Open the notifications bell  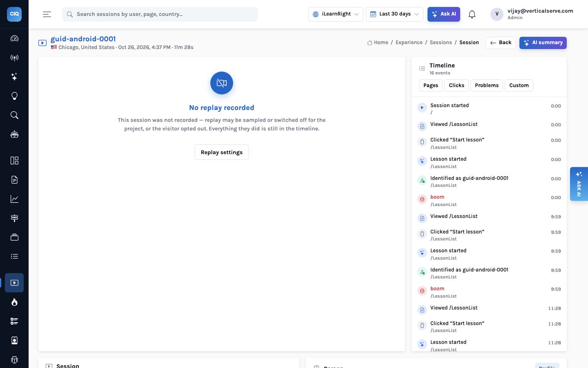(472, 14)
